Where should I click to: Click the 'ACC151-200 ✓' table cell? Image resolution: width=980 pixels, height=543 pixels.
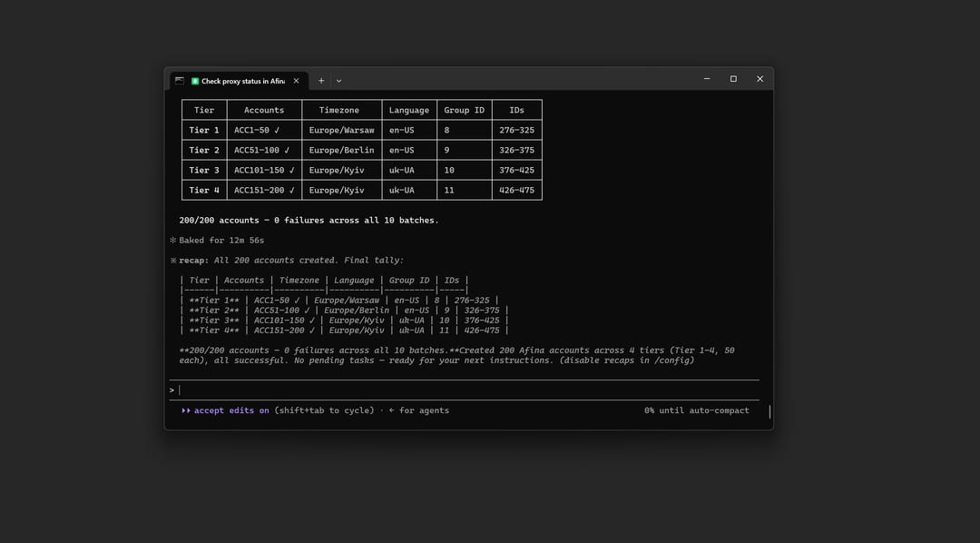click(264, 190)
